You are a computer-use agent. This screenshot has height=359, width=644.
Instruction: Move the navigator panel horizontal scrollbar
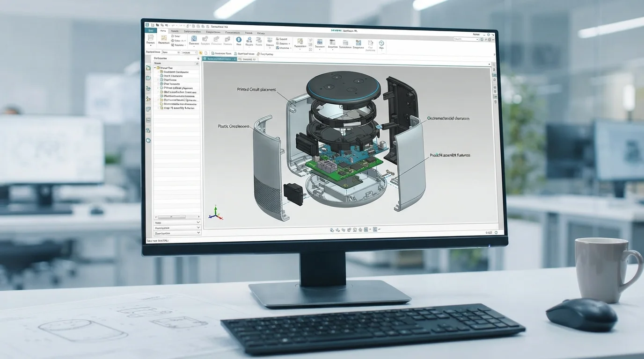tap(171, 217)
